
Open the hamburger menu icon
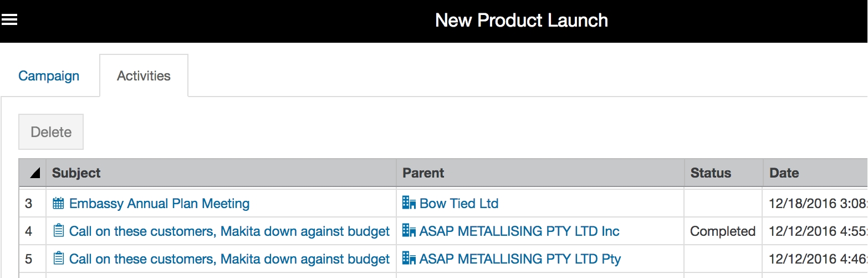pos(10,20)
